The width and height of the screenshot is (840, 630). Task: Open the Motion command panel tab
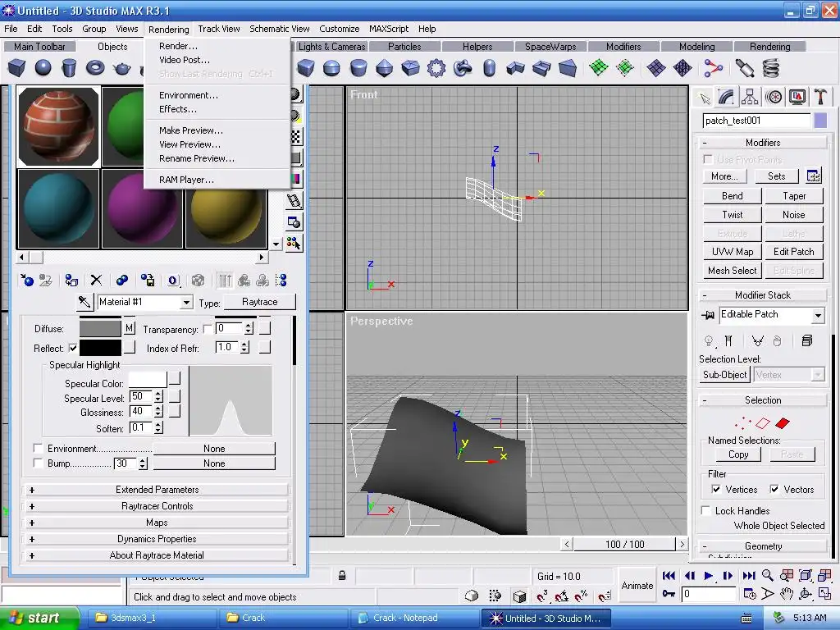pyautogui.click(x=774, y=97)
